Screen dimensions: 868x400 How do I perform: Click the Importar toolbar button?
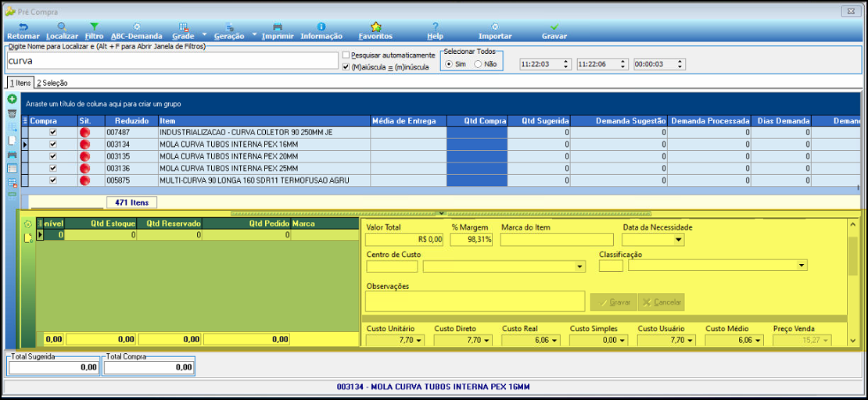pyautogui.click(x=495, y=31)
